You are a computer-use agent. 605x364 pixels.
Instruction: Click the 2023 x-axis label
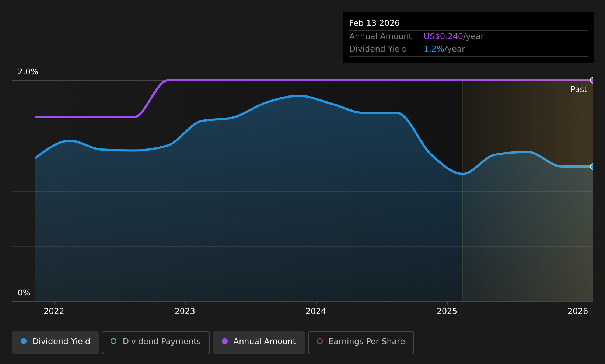(x=185, y=311)
